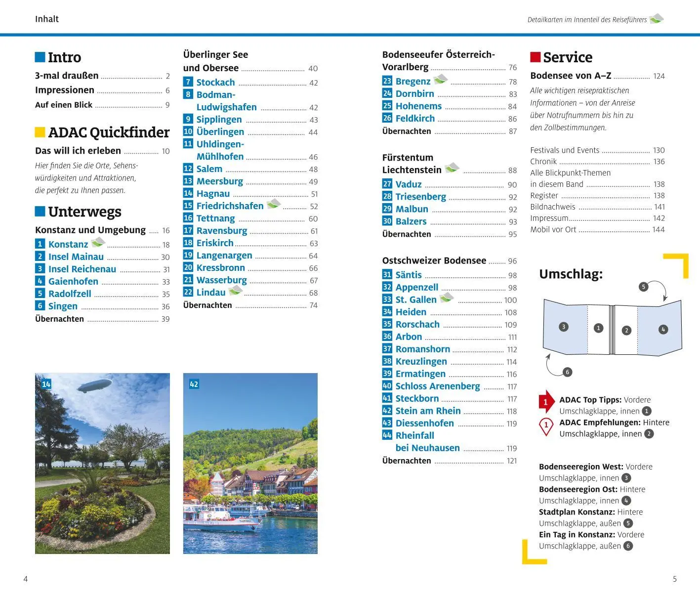Click the detail map icon in page header
Screen dimensions: 700x598
click(657, 19)
